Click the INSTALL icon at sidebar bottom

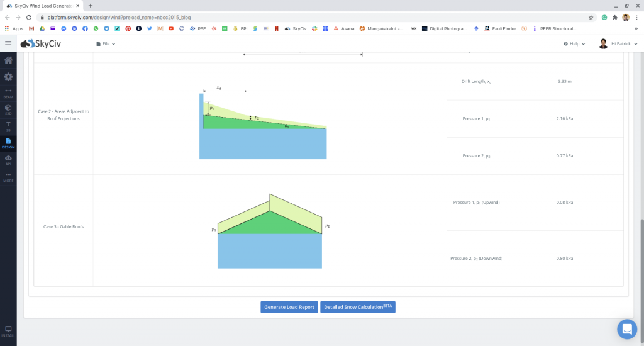coord(8,332)
